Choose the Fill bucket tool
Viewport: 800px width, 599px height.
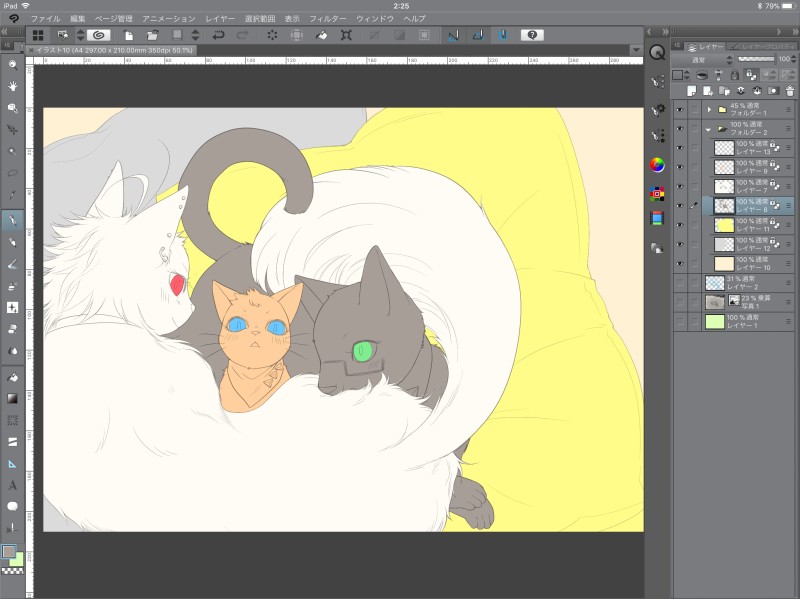13,379
